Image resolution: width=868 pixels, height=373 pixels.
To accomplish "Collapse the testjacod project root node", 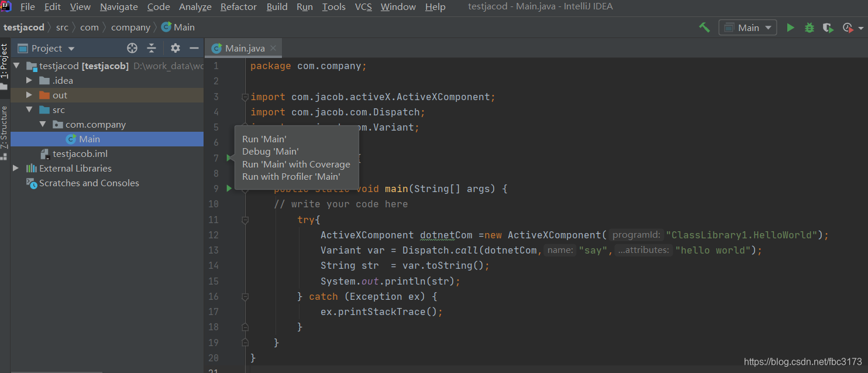I will tap(16, 66).
